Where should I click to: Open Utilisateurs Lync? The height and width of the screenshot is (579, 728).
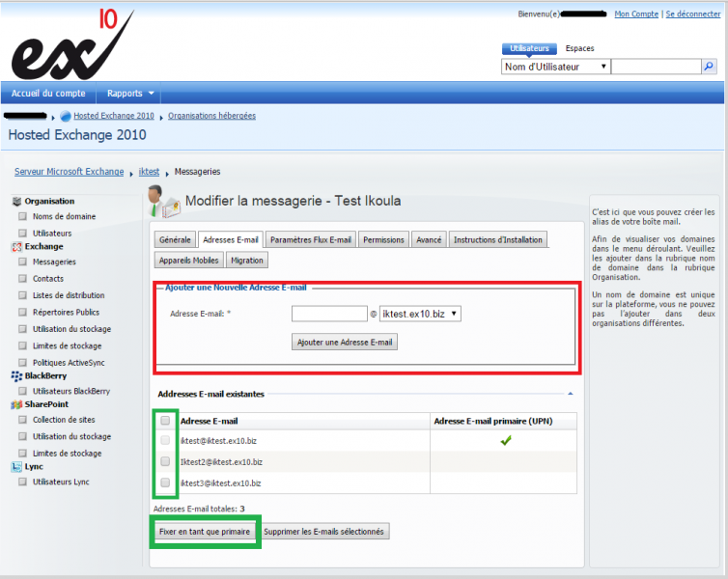click(61, 482)
